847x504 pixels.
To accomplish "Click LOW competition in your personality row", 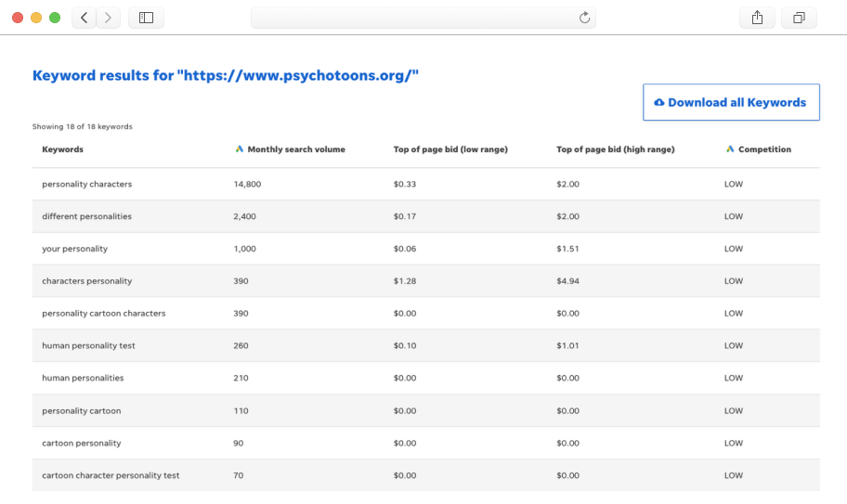I will coord(734,249).
